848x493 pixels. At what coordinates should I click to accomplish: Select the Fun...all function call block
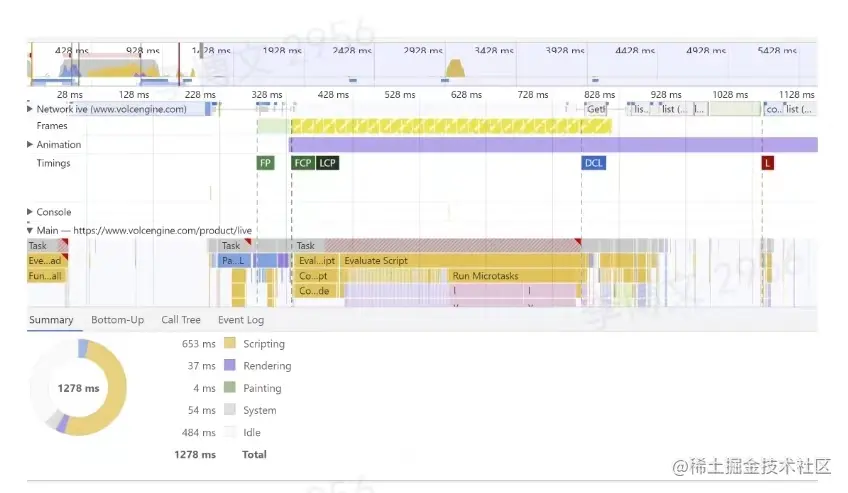(x=46, y=276)
